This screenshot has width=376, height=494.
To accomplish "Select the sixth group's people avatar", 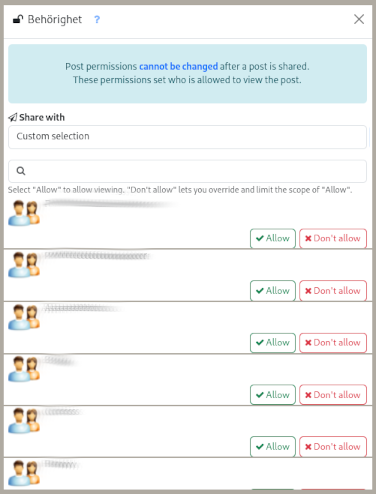I will tap(24, 473).
